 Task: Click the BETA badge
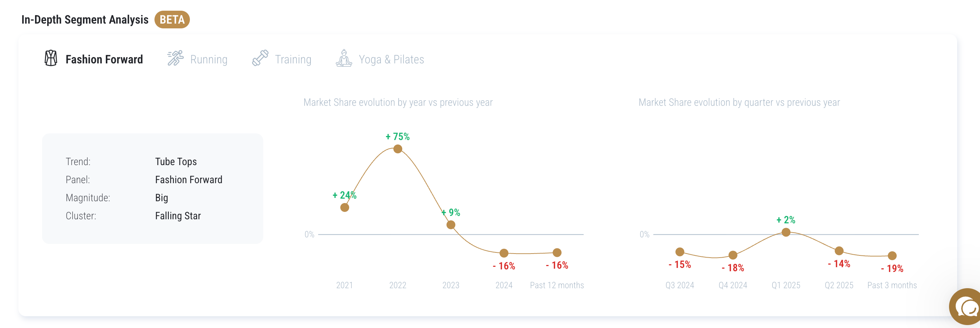[172, 20]
